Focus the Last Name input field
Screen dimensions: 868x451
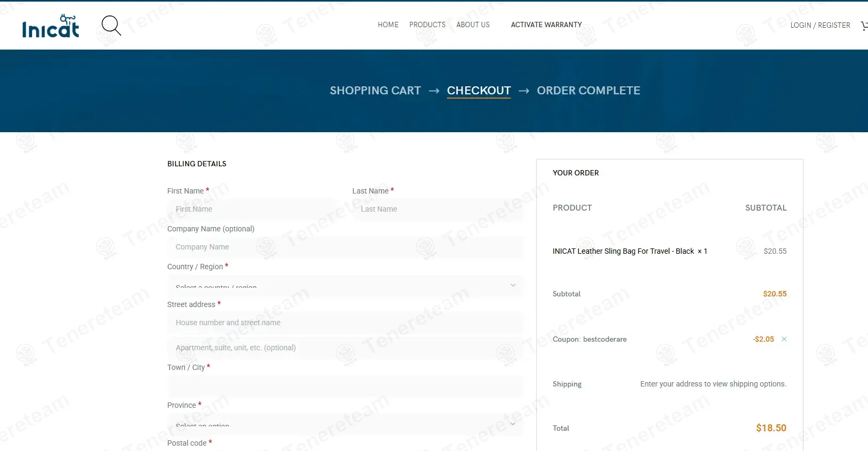click(437, 209)
